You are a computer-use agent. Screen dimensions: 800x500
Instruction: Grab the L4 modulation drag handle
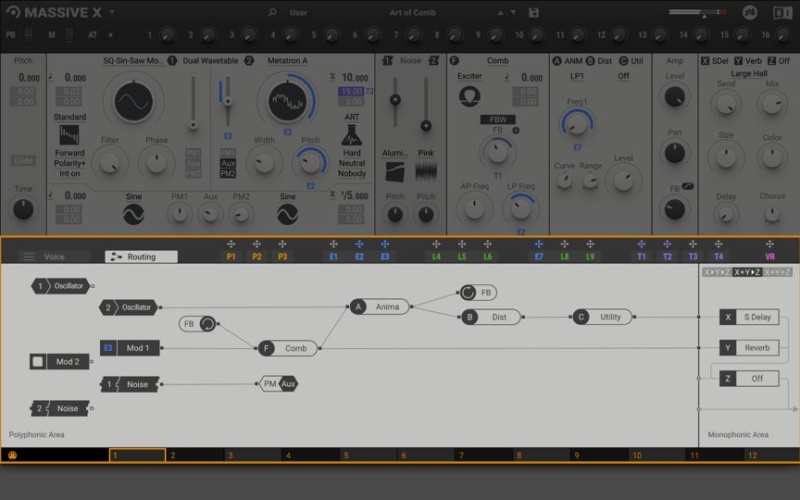pyautogui.click(x=436, y=244)
